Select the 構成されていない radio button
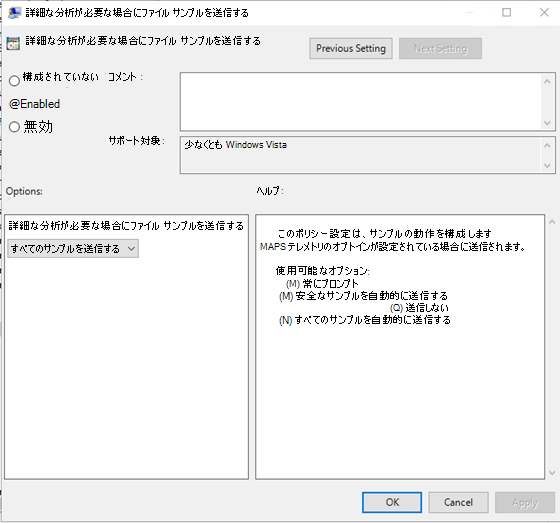560x523 pixels. [x=14, y=81]
